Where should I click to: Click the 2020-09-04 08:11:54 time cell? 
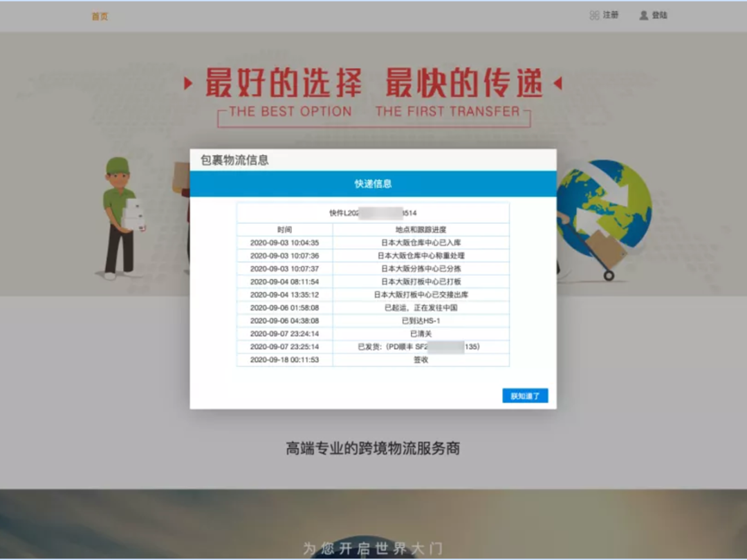tap(285, 282)
